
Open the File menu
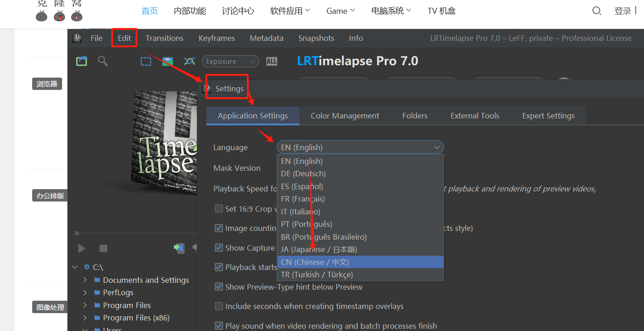(x=97, y=38)
